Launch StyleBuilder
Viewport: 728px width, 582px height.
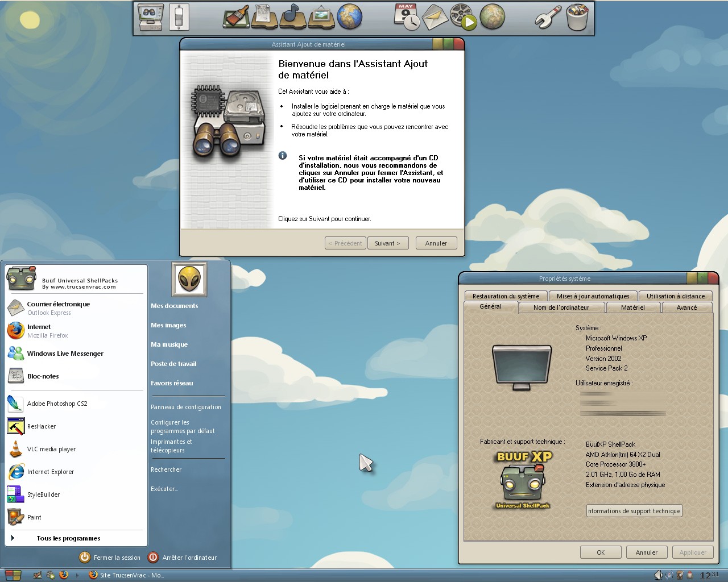click(76, 494)
